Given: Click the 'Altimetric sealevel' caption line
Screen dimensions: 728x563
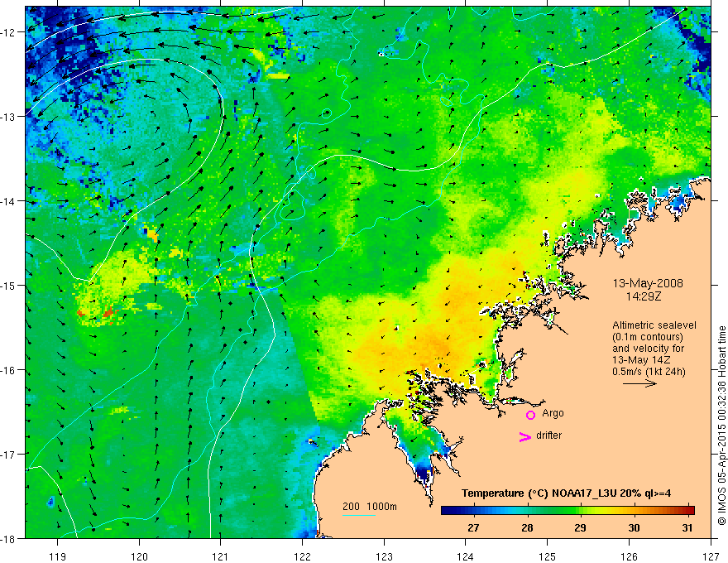Looking at the screenshot, I should tap(654, 325).
